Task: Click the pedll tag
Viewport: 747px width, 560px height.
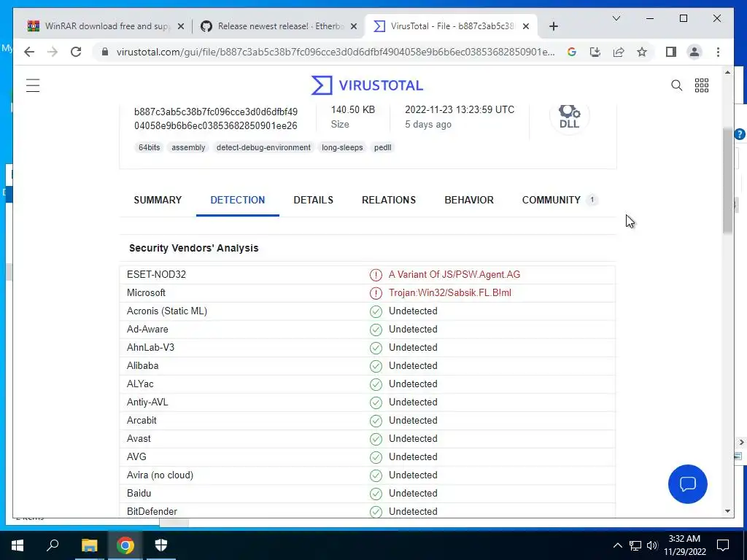Action: (x=382, y=147)
